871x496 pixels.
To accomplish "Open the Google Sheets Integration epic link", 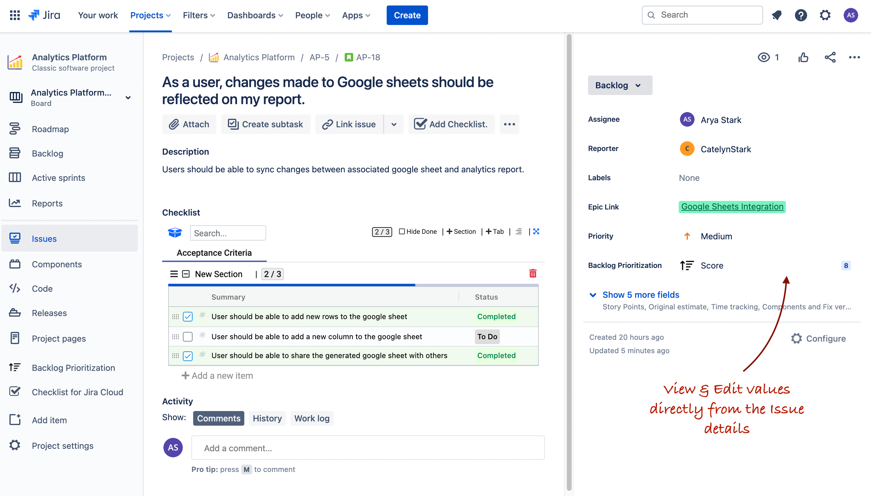I will (x=732, y=207).
